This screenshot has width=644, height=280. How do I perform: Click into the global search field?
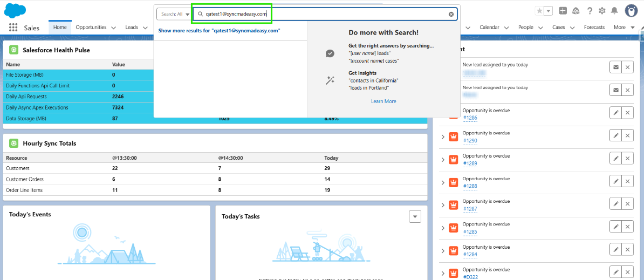click(x=325, y=14)
